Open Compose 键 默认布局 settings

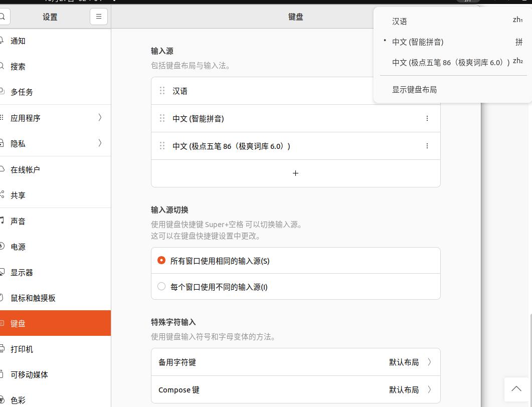(x=295, y=389)
